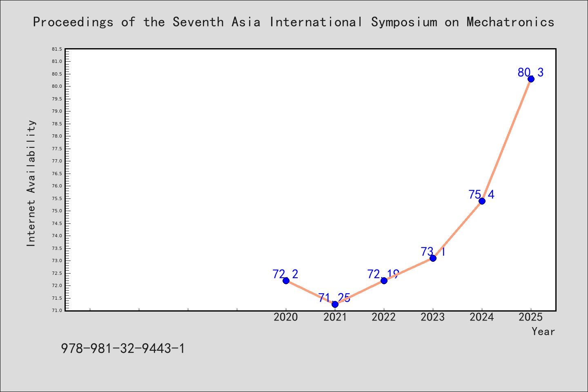
Task: Click the ISBN text 978-981-32-9443-1
Action: (123, 348)
